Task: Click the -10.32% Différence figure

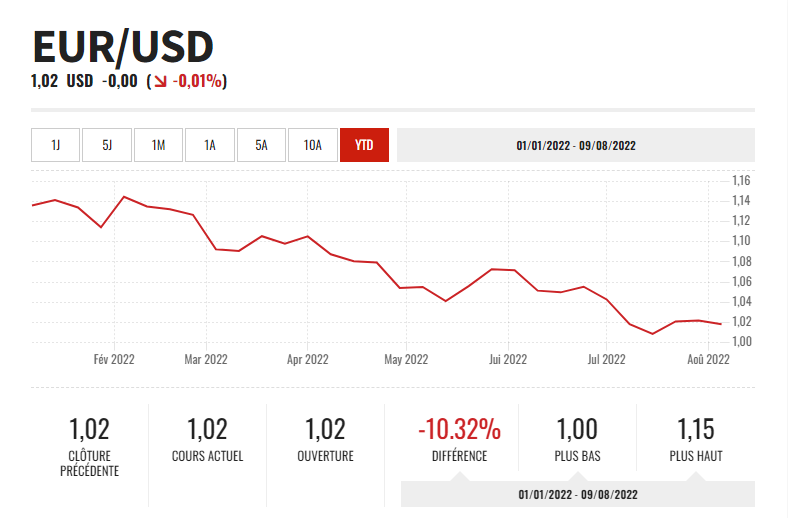Action: click(x=459, y=430)
